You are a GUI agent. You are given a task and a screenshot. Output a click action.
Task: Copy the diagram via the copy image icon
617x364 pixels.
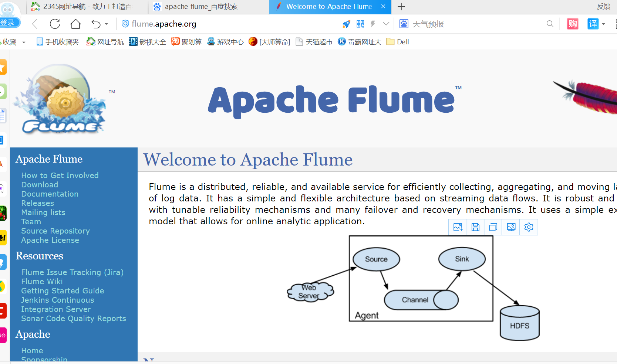point(493,227)
